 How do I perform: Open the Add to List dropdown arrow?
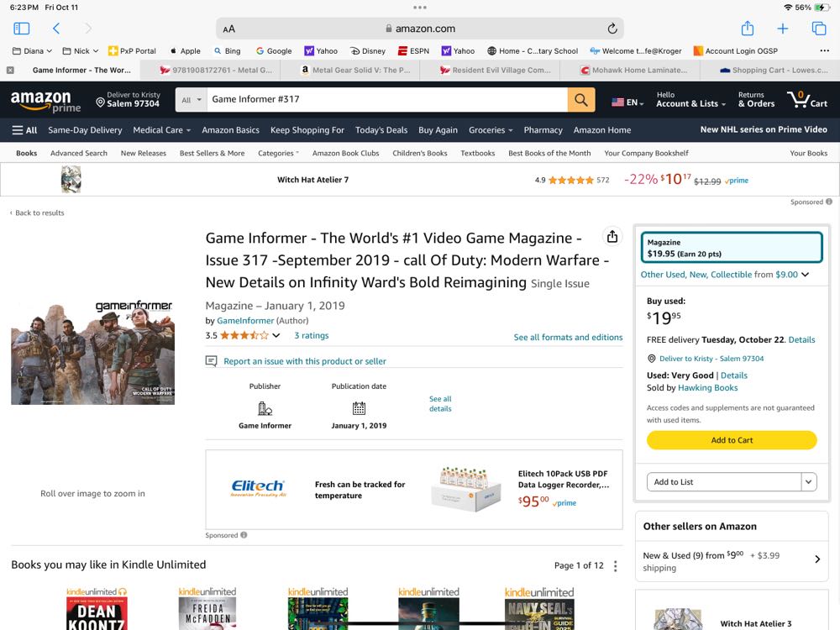[809, 482]
